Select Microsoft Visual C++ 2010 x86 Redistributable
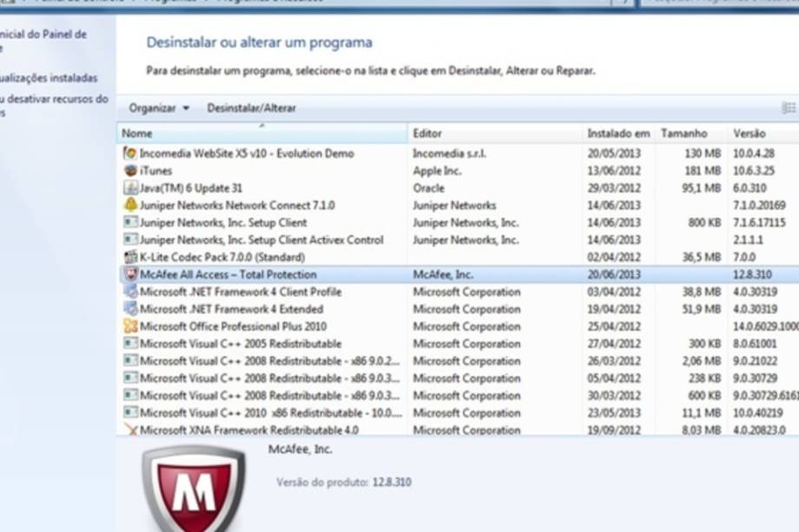 pos(459,413)
